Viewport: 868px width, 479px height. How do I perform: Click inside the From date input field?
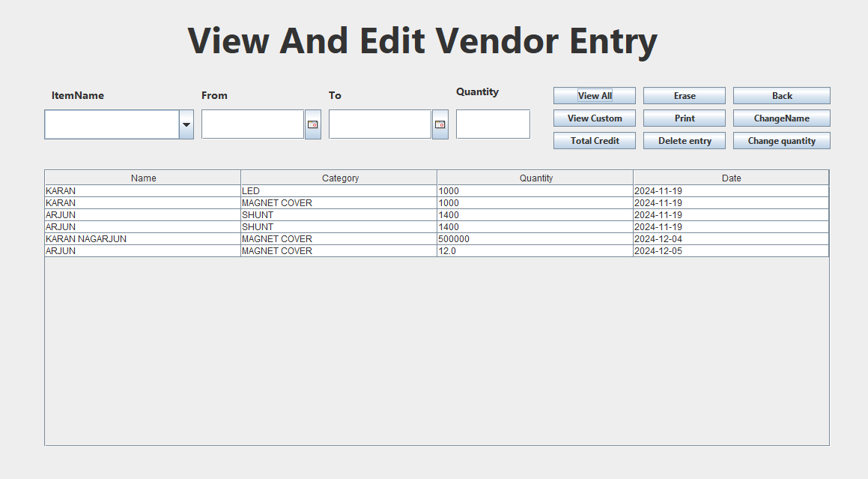(251, 123)
